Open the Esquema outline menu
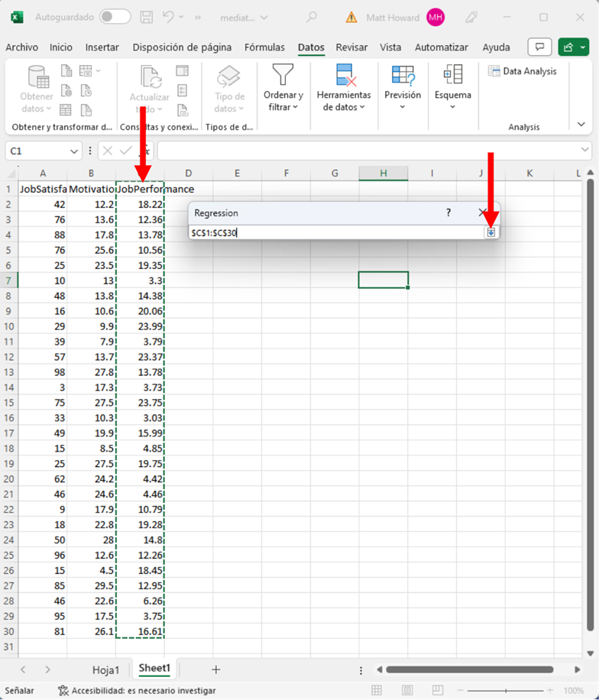 (453, 87)
